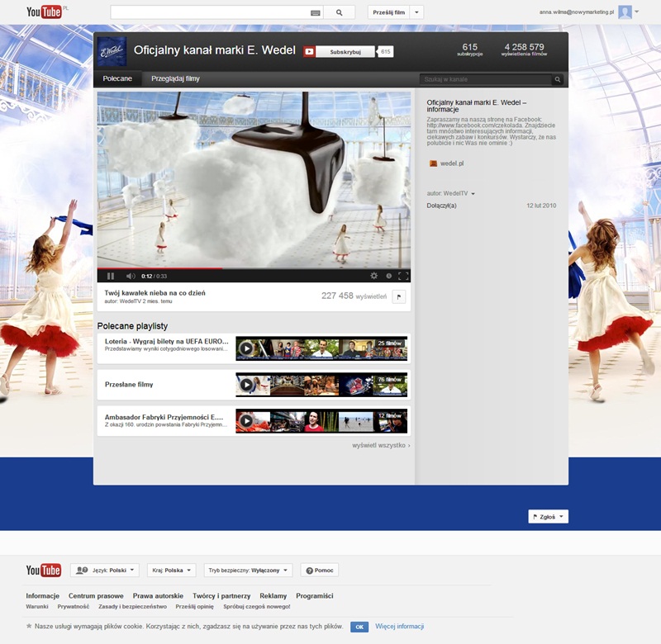Play the Przesłane filmy playlist

[246, 384]
